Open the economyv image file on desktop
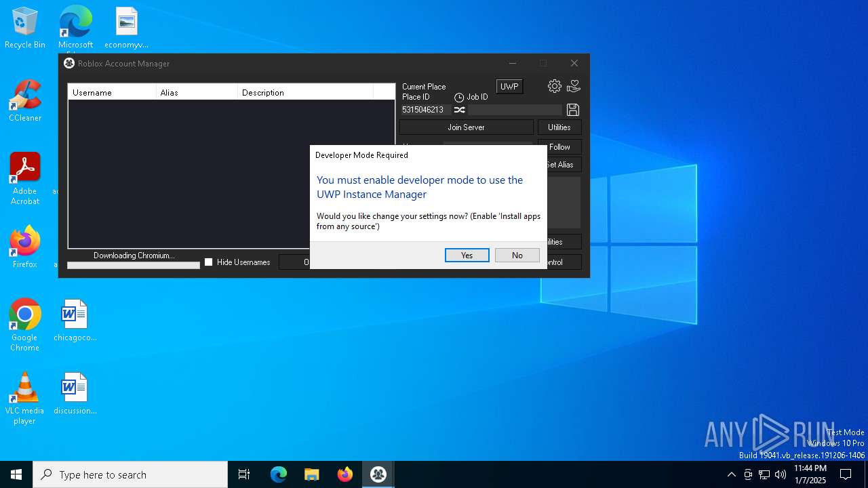The width and height of the screenshot is (868, 488). (126, 28)
